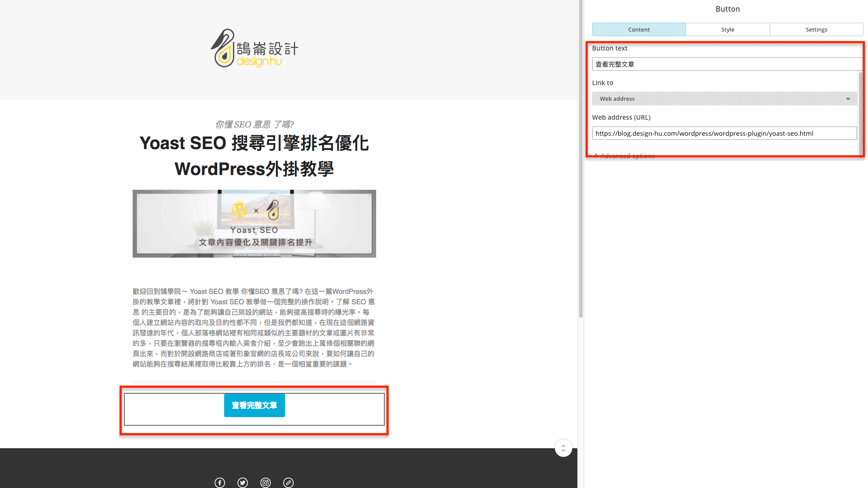Open the Settings tab

(x=817, y=29)
